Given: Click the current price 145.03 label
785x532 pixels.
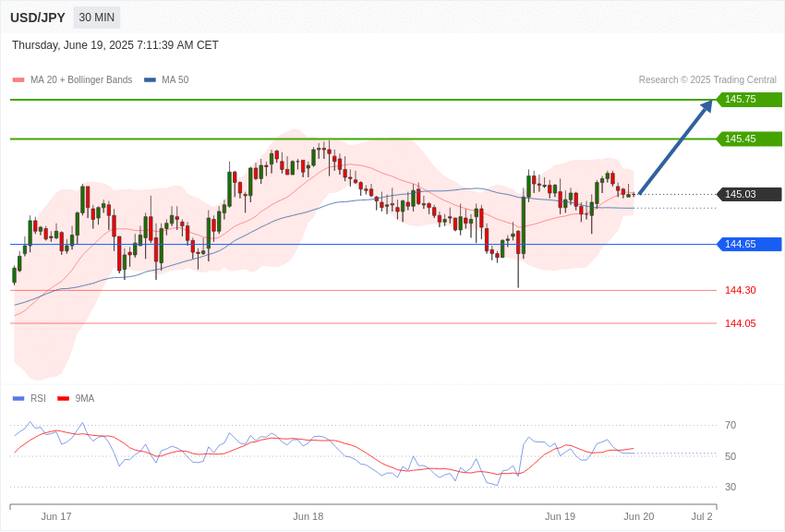Looking at the screenshot, I should [x=750, y=194].
